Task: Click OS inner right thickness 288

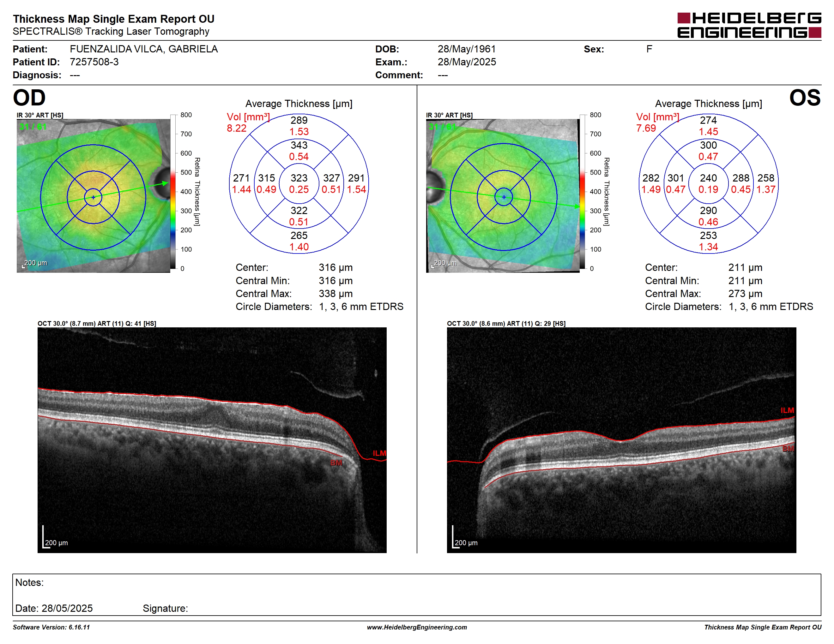Action: (741, 178)
